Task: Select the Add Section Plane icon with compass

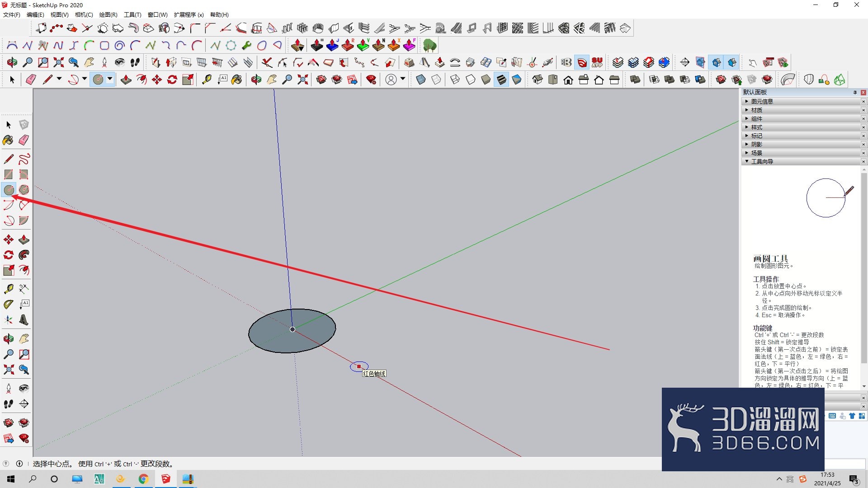Action: coord(685,62)
